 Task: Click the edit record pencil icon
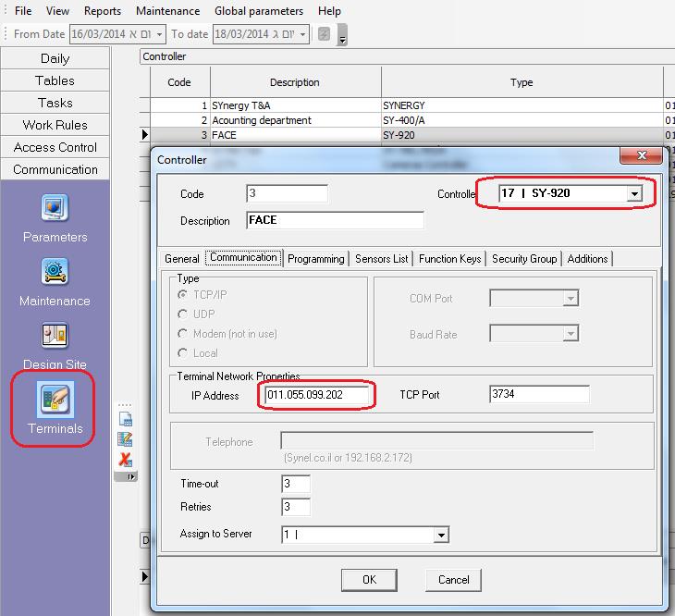tap(126, 439)
